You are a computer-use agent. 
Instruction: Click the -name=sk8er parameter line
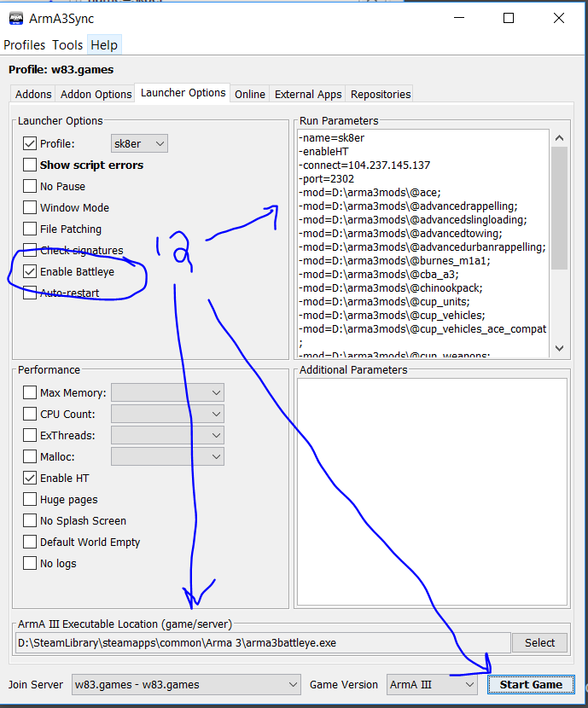pos(331,137)
